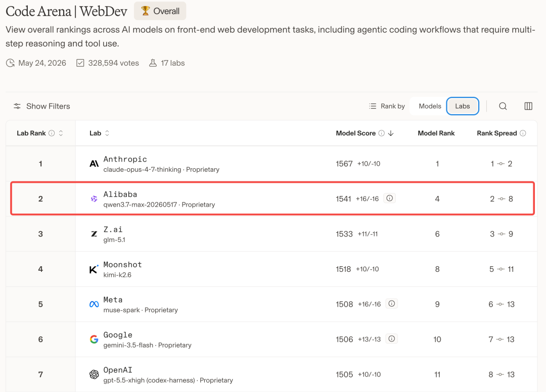The width and height of the screenshot is (546, 392).
Task: Click the info icon in the Alibaba row
Action: tap(390, 198)
